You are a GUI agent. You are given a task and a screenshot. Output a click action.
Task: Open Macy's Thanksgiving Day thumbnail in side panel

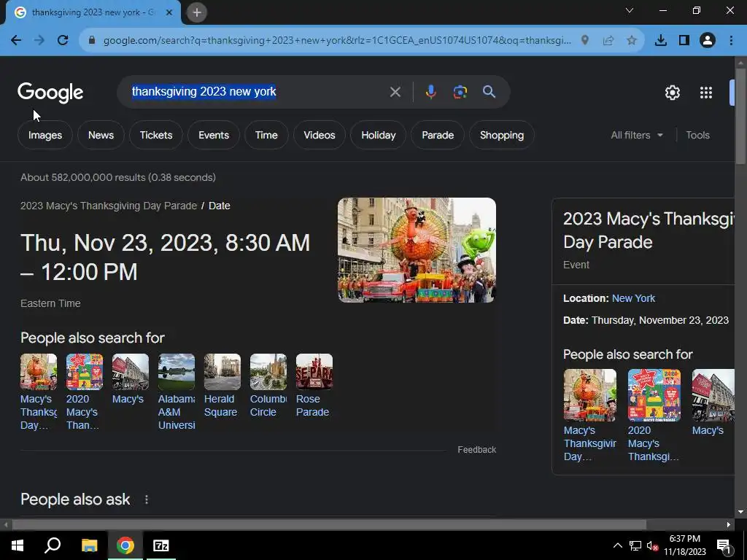click(589, 395)
